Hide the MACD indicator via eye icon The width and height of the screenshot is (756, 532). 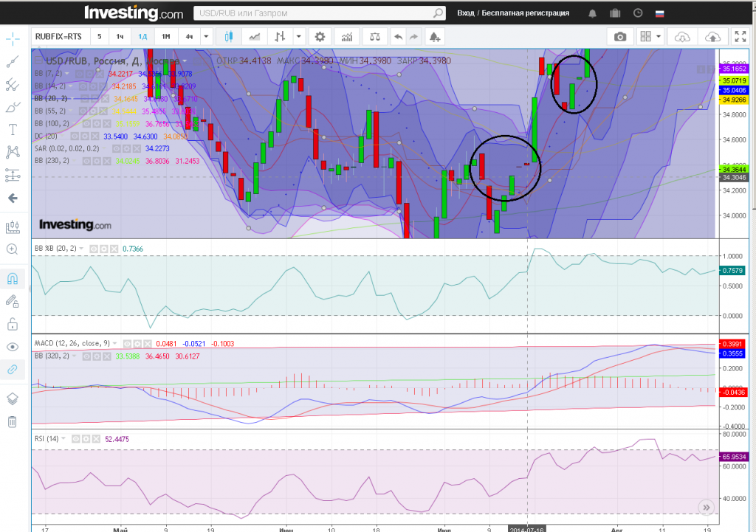click(128, 343)
